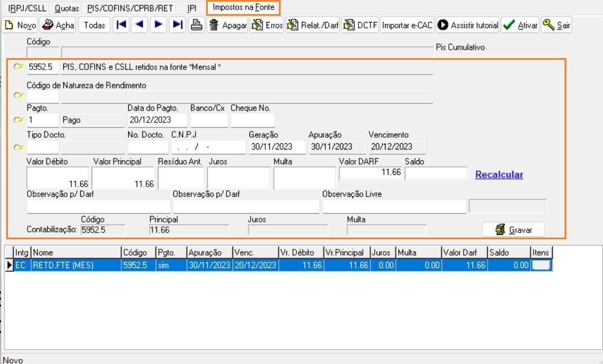Screen dimensions: 603x364
Task: Click the Cheque No. field
Action: click(x=252, y=120)
